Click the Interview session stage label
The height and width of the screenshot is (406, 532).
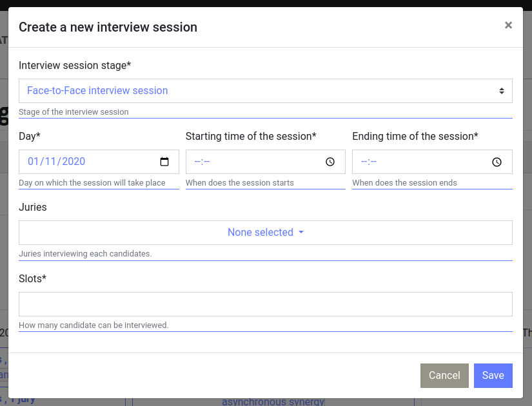[x=74, y=65]
